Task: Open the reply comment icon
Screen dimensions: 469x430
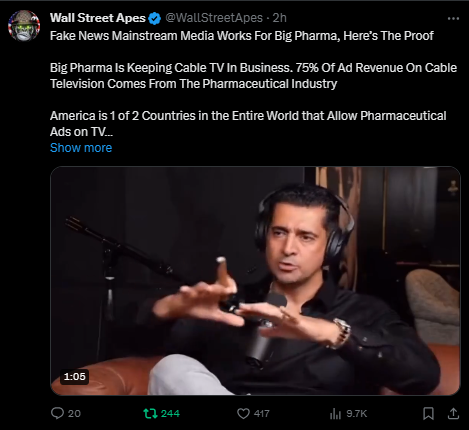Action: click(x=57, y=413)
